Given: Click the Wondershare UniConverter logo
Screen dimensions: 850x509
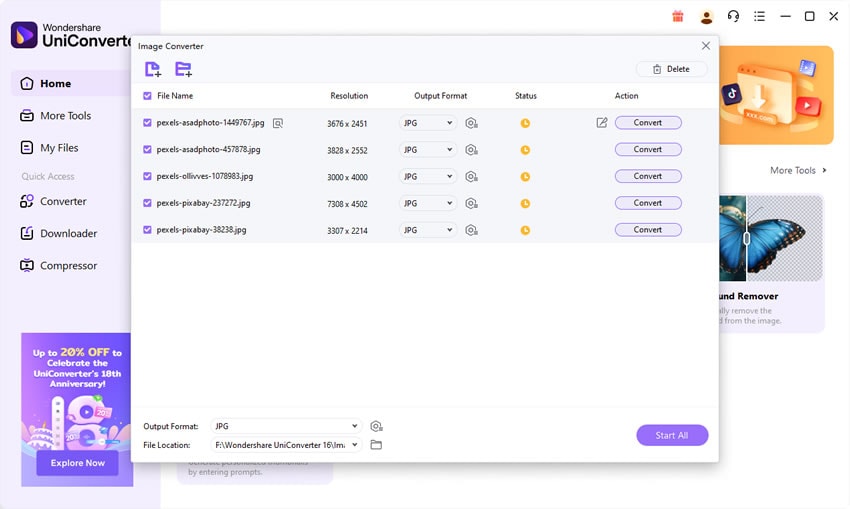Looking at the screenshot, I should tap(24, 35).
